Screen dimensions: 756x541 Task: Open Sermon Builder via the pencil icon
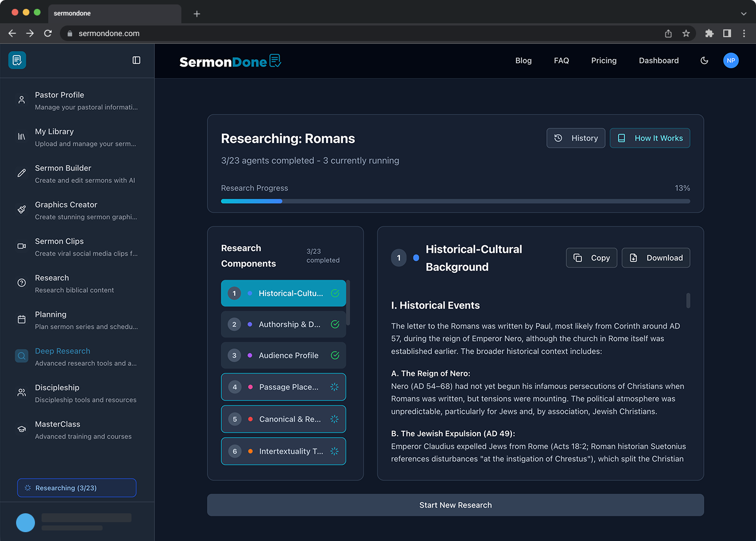[21, 173]
